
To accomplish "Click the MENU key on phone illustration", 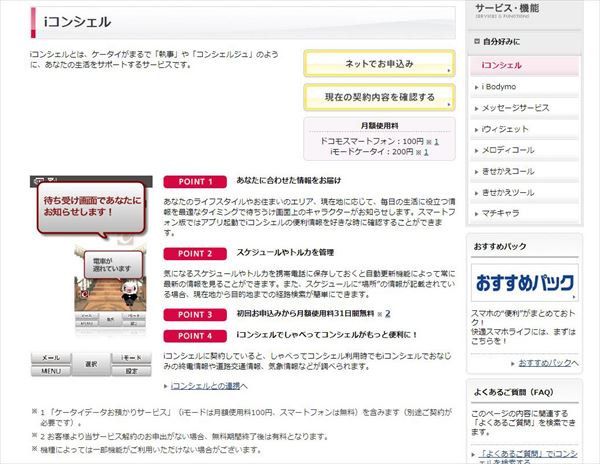I will (51, 371).
